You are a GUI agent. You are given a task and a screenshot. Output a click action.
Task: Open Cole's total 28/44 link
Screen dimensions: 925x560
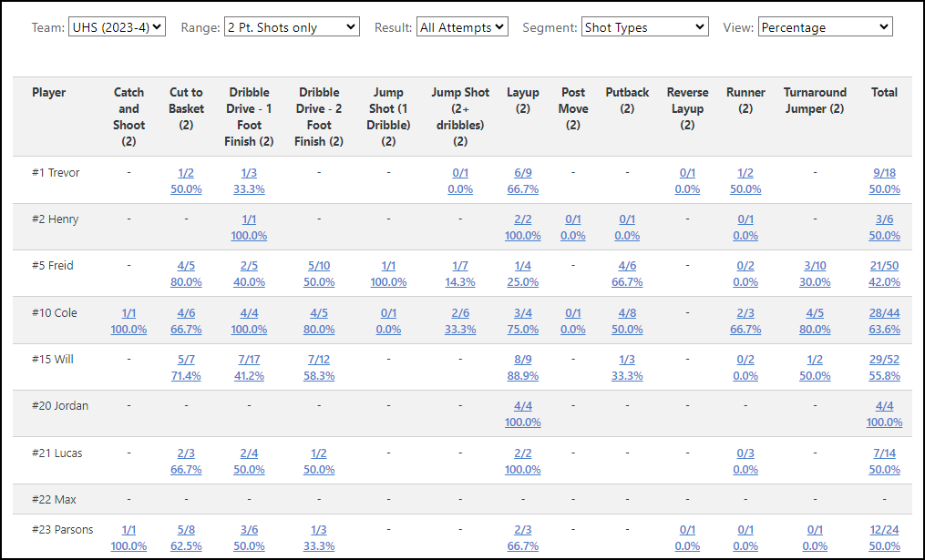[884, 313]
